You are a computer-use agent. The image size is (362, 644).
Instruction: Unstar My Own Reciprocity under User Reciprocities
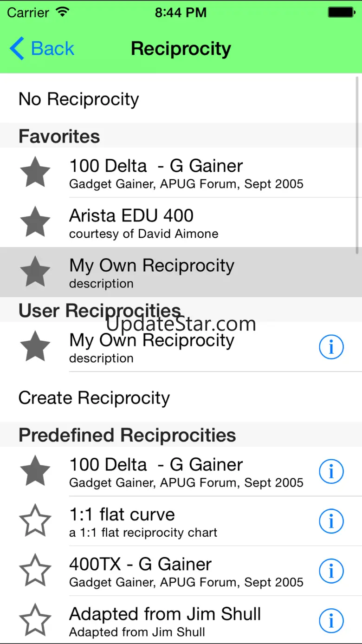point(35,347)
